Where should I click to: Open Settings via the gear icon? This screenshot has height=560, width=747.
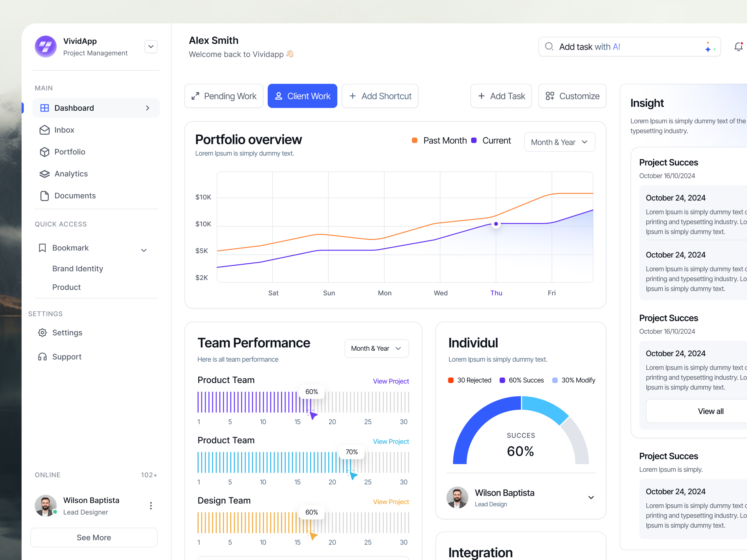click(x=42, y=332)
